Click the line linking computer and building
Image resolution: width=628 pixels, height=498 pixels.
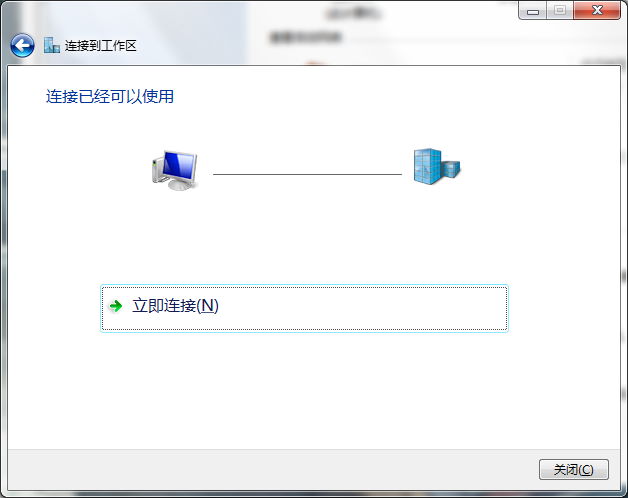[307, 174]
